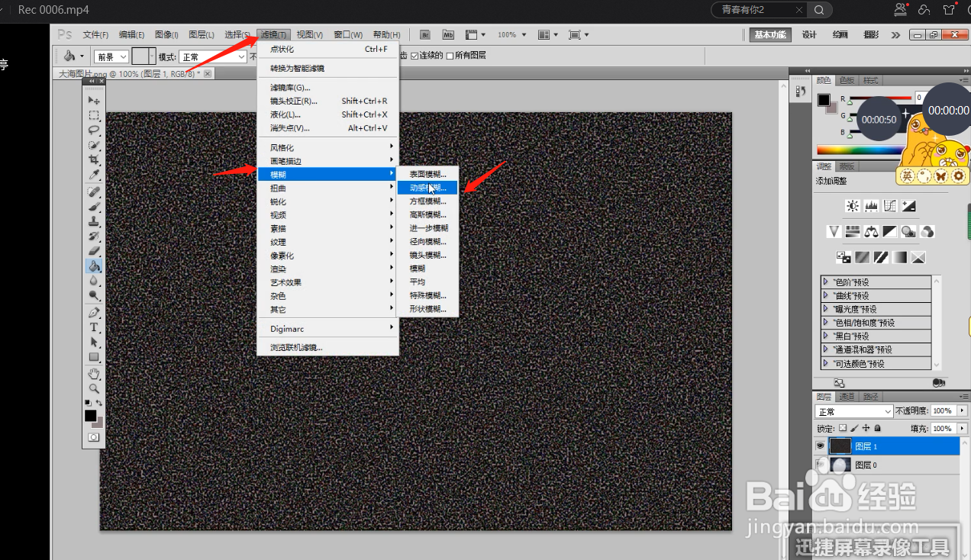Screen dimensions: 971x560
Task: Open the layer blend mode 正常 dropdown
Action: coord(853,412)
